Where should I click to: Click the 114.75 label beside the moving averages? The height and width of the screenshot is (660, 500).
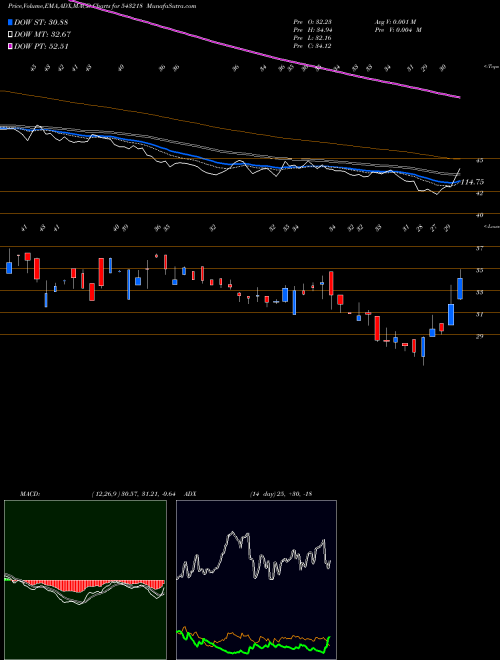tap(472, 182)
